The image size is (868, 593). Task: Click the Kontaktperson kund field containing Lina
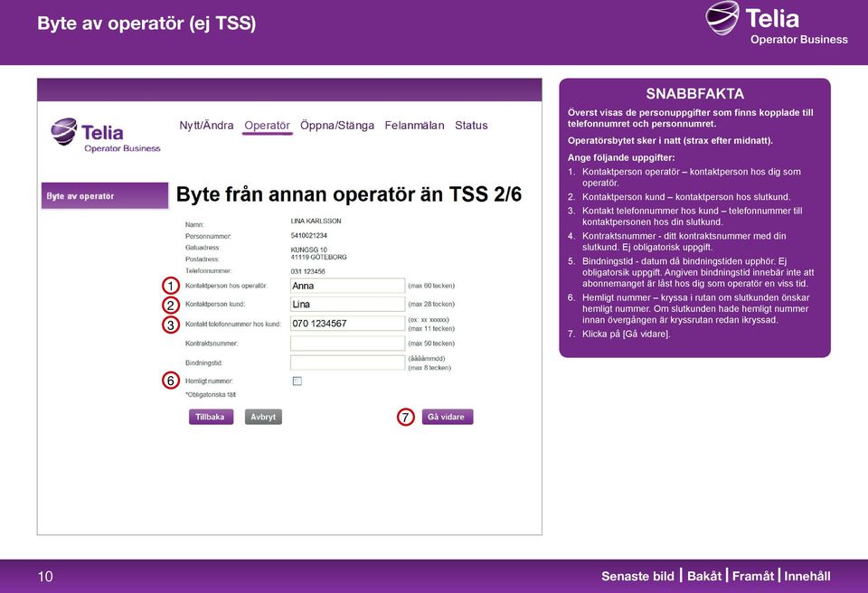(347, 304)
